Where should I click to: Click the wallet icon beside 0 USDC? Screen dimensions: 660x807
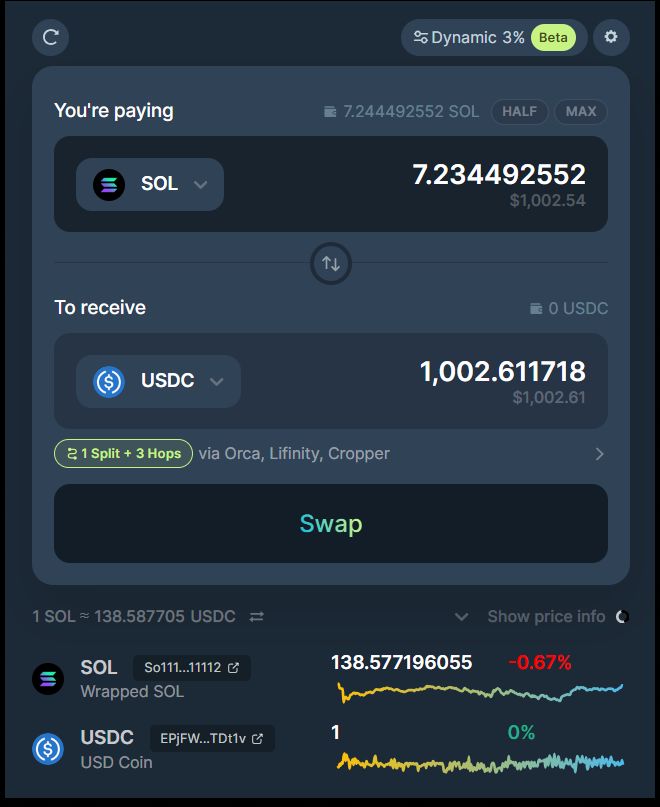click(x=536, y=308)
